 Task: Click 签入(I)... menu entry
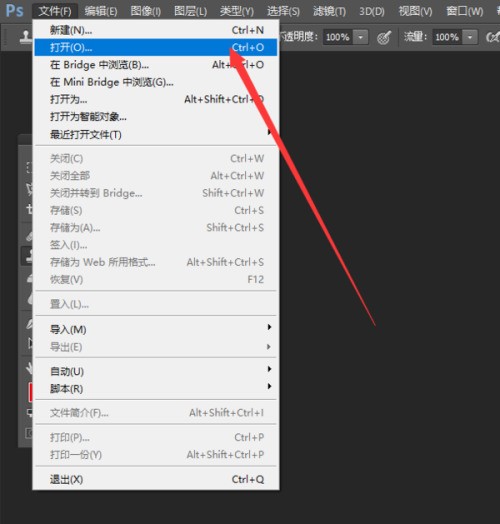pos(156,245)
